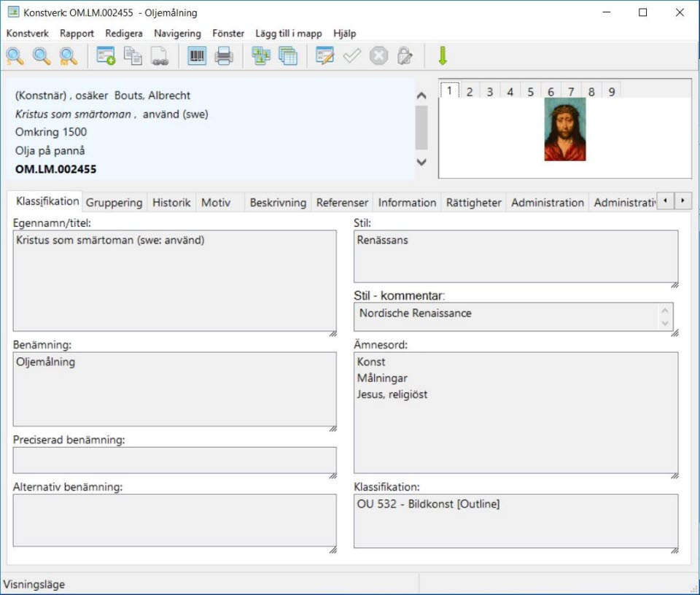Viewport: 700px width, 595px height.
Task: Click the padlock icon in the toolbar
Action: click(x=405, y=56)
